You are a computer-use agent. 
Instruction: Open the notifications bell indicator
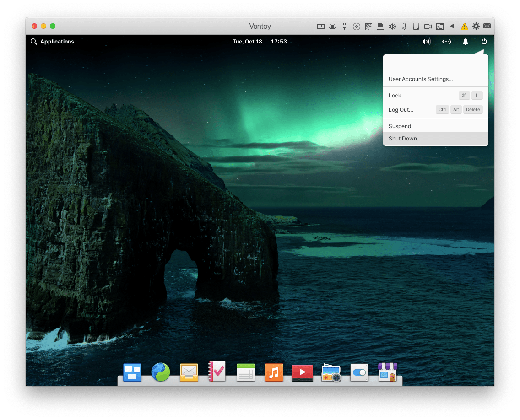[466, 42]
